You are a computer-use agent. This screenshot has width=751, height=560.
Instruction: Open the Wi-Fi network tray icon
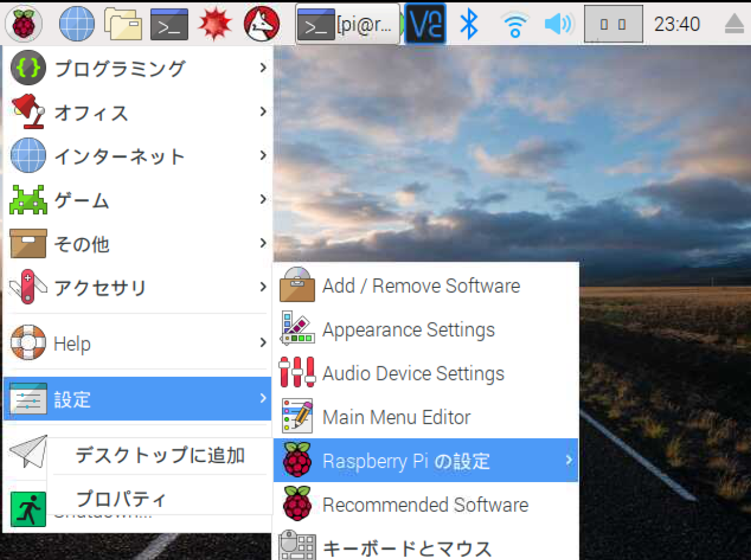[x=515, y=24]
